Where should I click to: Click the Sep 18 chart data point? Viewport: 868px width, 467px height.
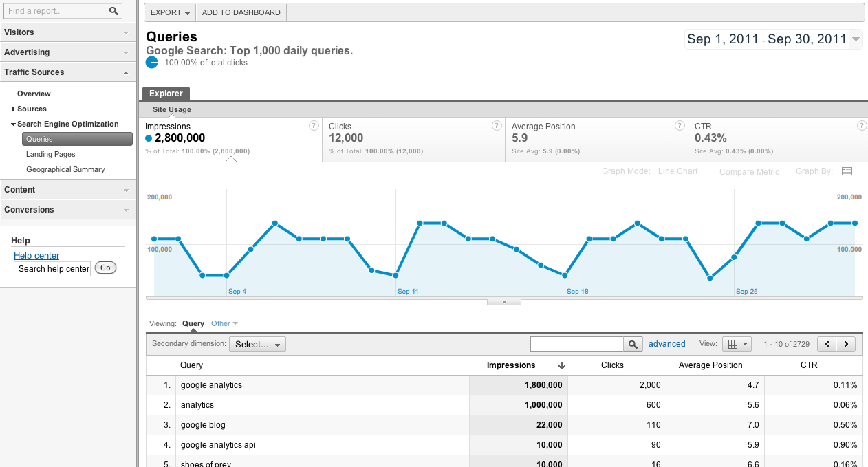(565, 275)
